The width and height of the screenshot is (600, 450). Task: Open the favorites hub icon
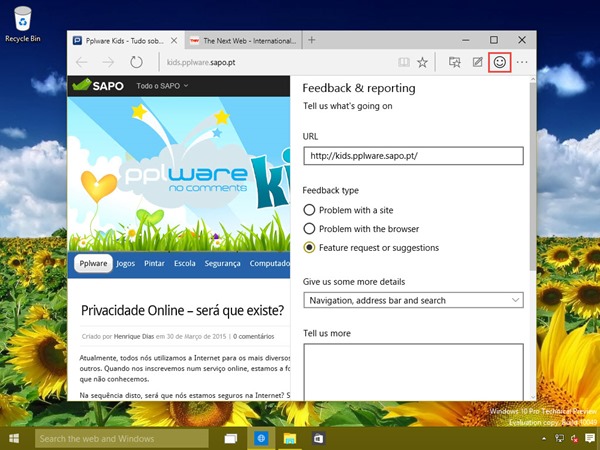[x=455, y=62]
